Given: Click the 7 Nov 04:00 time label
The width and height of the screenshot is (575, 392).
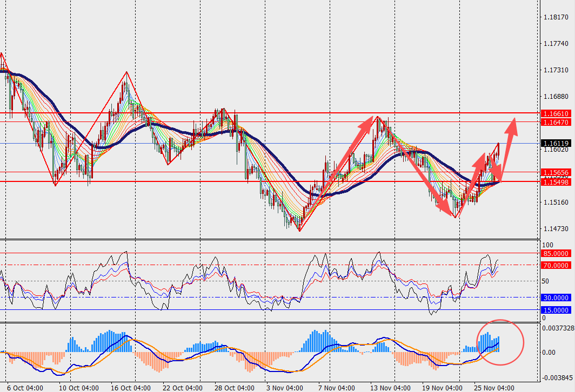Looking at the screenshot, I should click(337, 388).
